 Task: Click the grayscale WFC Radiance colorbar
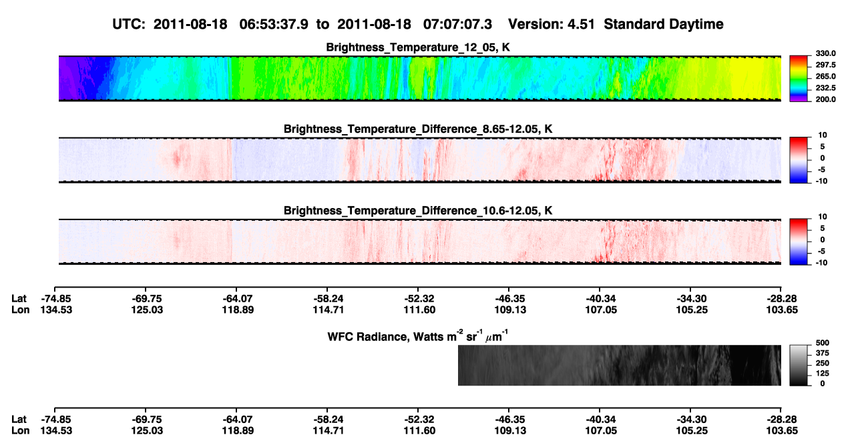[x=799, y=366]
